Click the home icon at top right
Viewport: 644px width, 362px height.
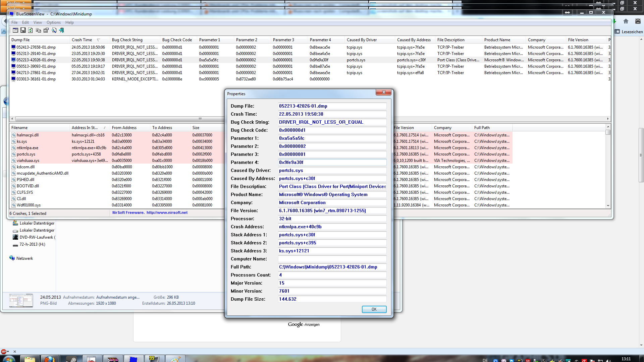coord(626,21)
